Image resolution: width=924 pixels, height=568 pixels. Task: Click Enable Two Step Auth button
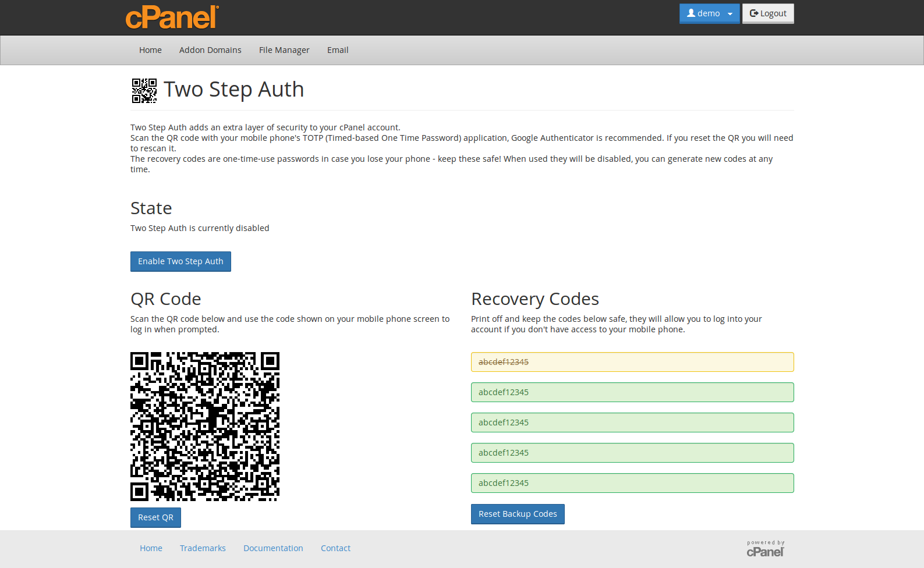180,261
